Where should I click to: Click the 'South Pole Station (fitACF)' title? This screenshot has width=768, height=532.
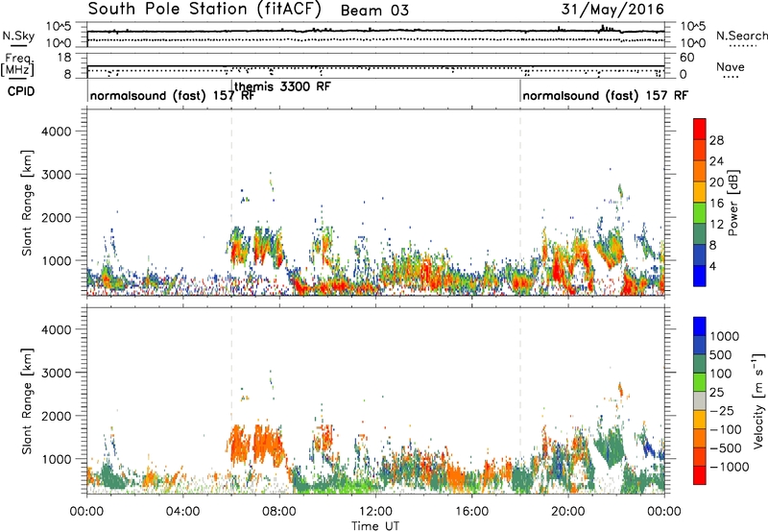[204, 10]
